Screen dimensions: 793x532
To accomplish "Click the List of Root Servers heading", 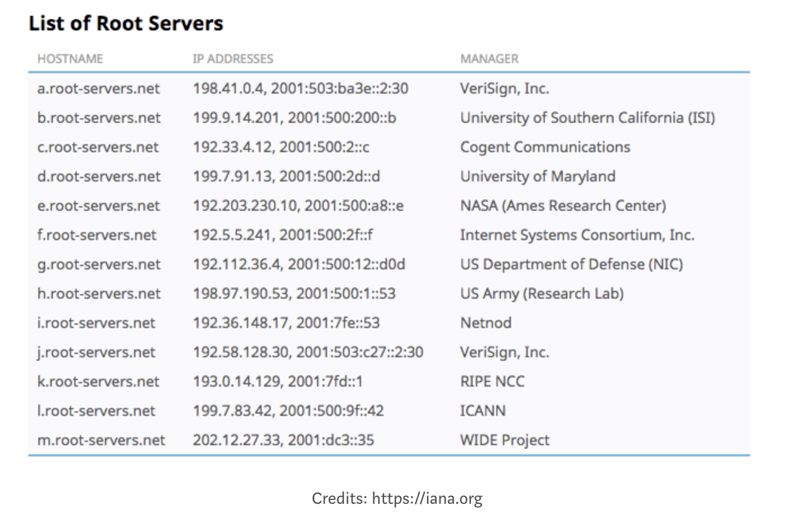I will tap(126, 23).
